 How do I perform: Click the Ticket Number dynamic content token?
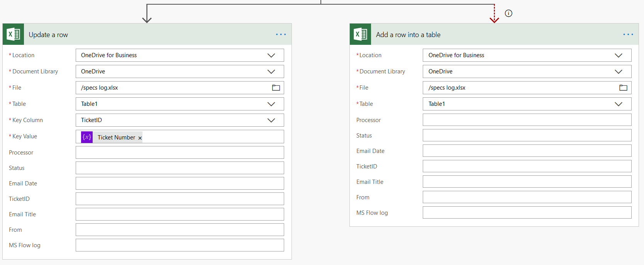(x=112, y=137)
